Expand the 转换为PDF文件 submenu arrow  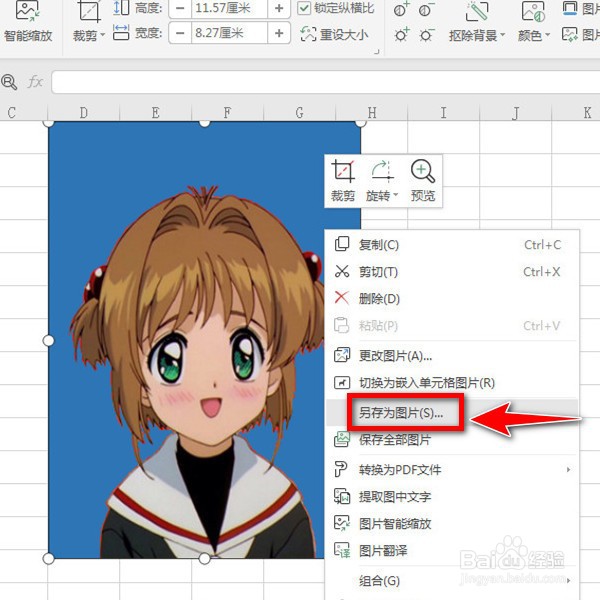click(568, 470)
